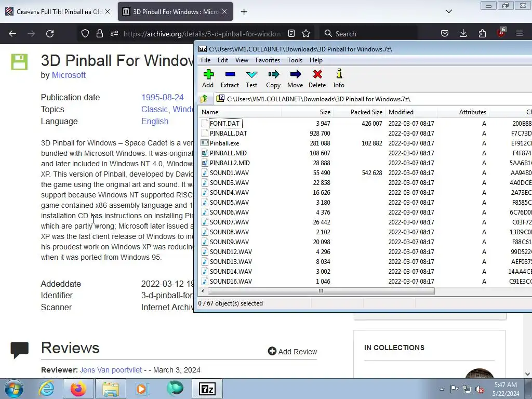
Task: Select the FONT.DAT file
Action: click(224, 124)
